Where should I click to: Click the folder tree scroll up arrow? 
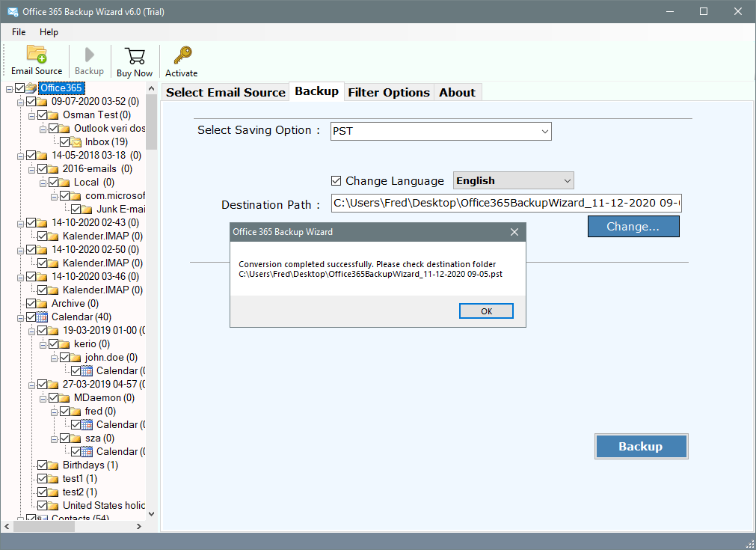click(x=151, y=88)
